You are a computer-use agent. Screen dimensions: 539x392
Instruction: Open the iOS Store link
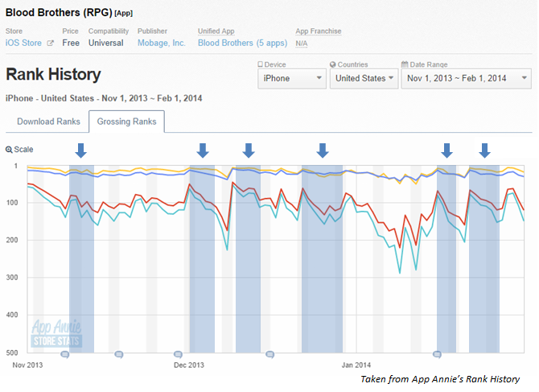point(23,43)
